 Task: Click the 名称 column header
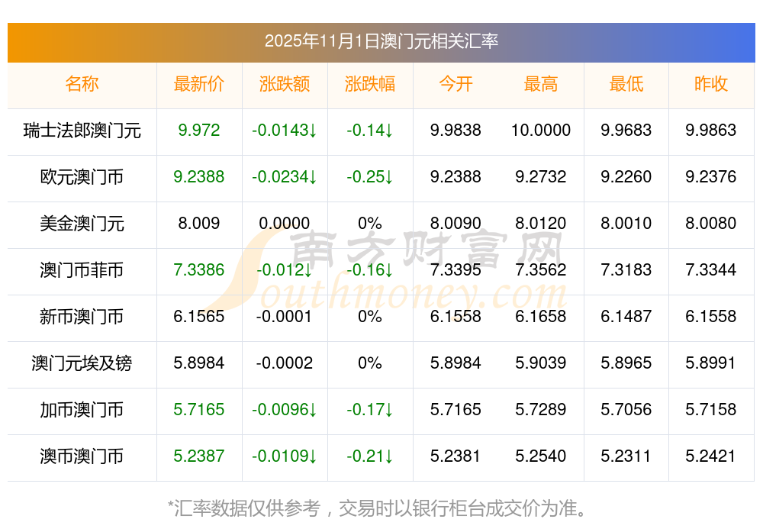click(82, 84)
